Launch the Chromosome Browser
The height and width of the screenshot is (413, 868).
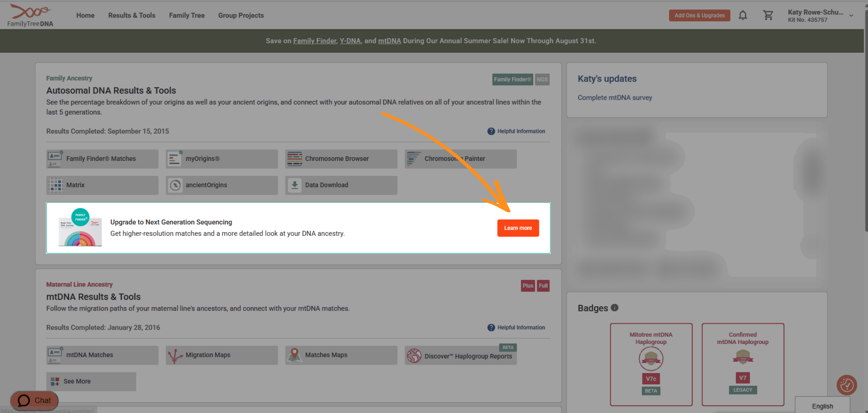(341, 159)
